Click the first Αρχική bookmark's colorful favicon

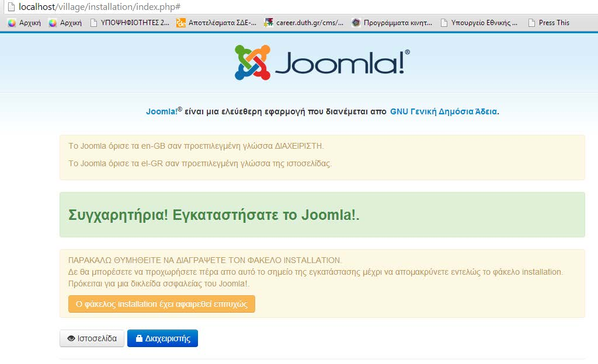pyautogui.click(x=12, y=23)
